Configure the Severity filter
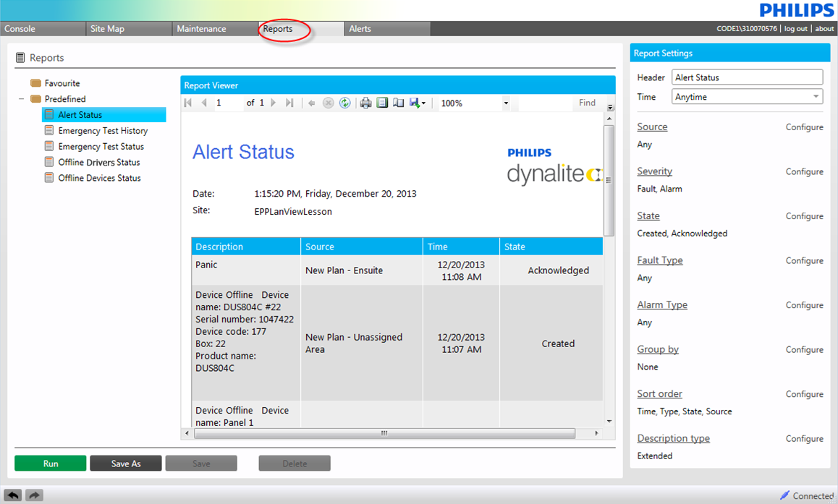The width and height of the screenshot is (838, 504). (x=804, y=171)
